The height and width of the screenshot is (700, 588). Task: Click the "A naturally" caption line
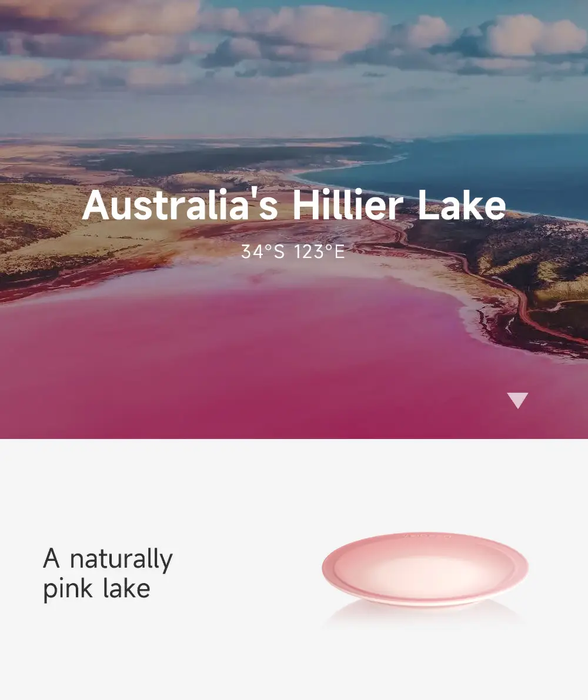108,558
